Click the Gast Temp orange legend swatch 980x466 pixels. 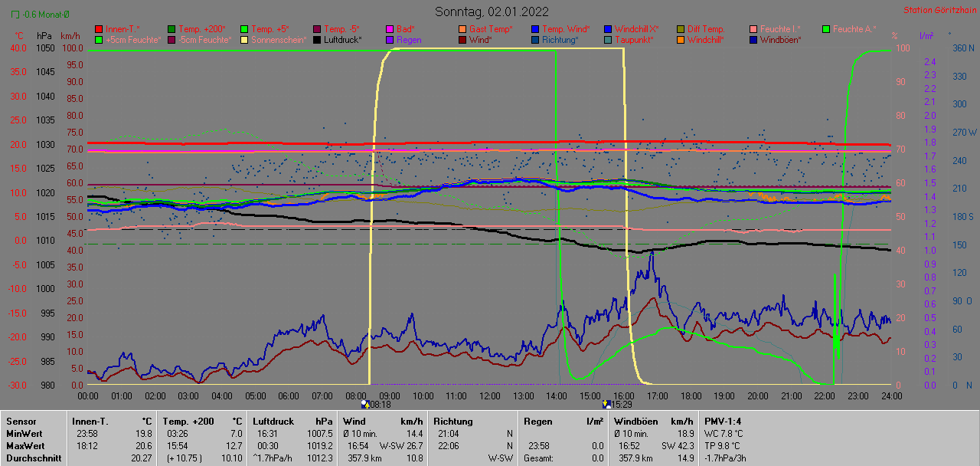462,28
